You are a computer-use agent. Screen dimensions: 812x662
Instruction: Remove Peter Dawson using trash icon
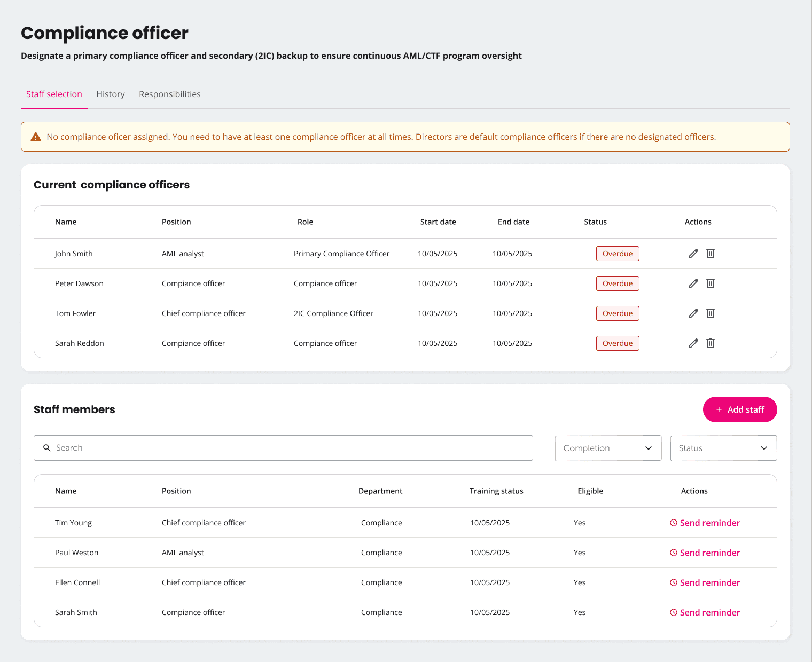[710, 283]
